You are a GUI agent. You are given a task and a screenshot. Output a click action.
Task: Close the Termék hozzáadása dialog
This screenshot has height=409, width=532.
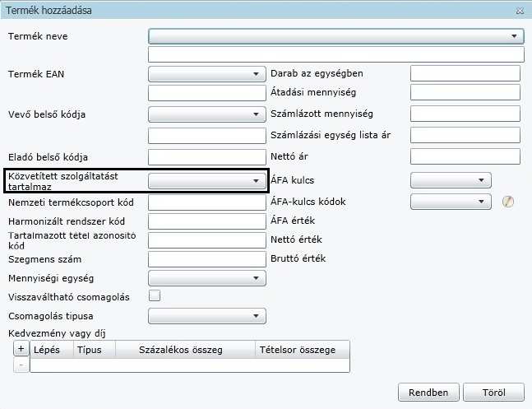[520, 11]
